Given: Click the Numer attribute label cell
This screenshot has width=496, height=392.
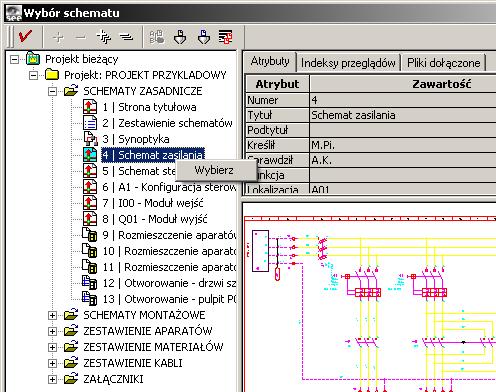Looking at the screenshot, I should pyautogui.click(x=277, y=100).
